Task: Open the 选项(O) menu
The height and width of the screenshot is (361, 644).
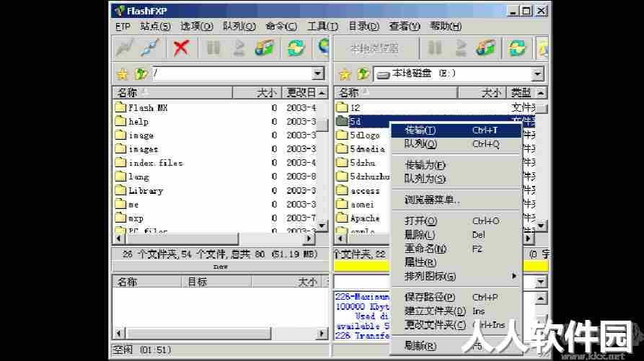Action: pos(197,26)
